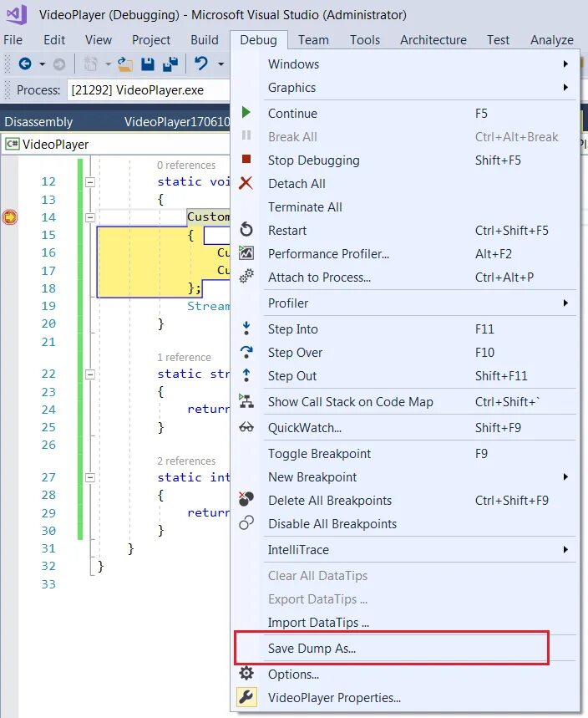Click the New Project toolbar icon
This screenshot has width=588, height=718.
click(x=90, y=64)
